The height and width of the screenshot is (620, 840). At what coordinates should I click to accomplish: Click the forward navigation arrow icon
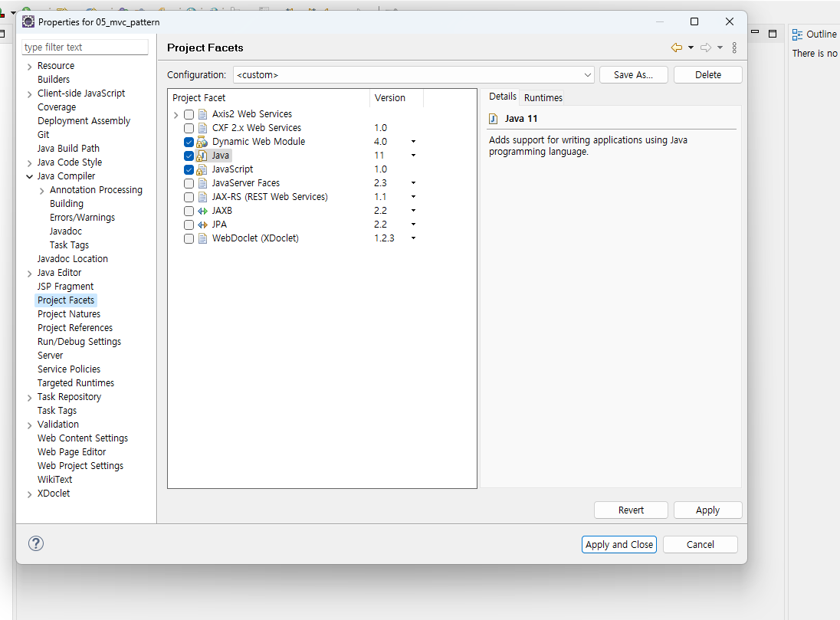706,48
